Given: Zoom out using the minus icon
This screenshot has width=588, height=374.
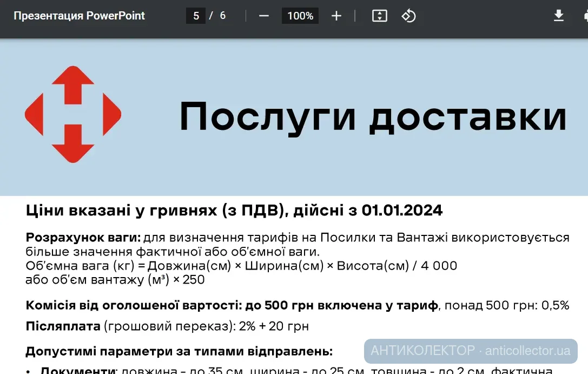Looking at the screenshot, I should coord(263,16).
